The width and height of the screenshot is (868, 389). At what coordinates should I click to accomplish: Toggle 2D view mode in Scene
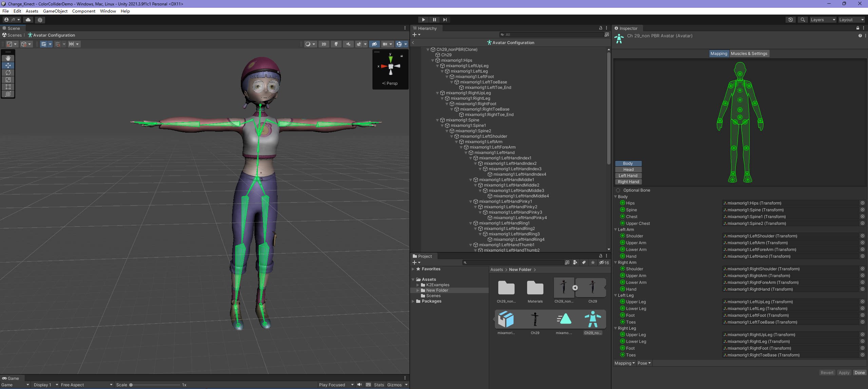click(x=324, y=44)
